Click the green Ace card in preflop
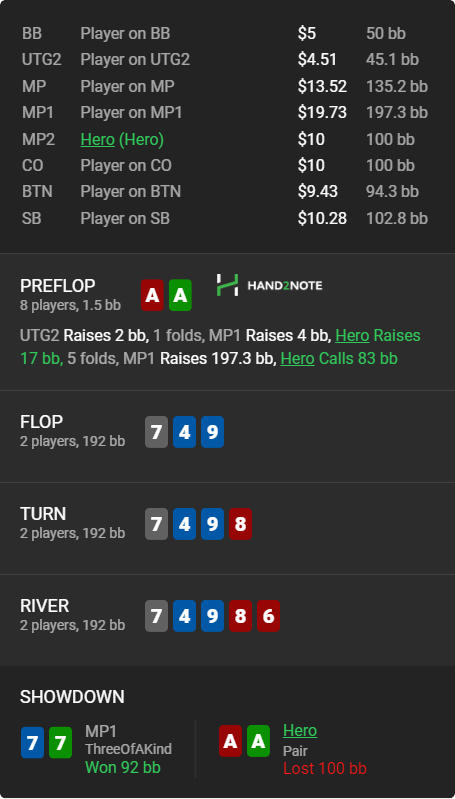 180,295
